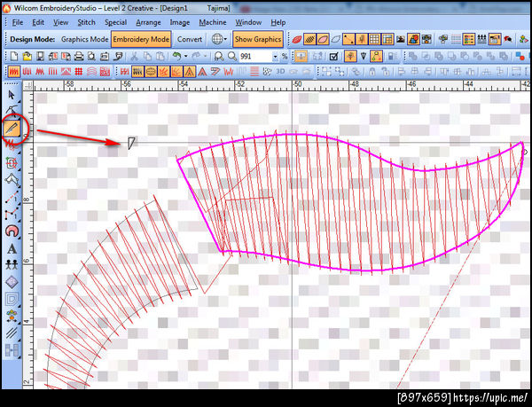
Task: Click the Convert button
Action: point(190,39)
